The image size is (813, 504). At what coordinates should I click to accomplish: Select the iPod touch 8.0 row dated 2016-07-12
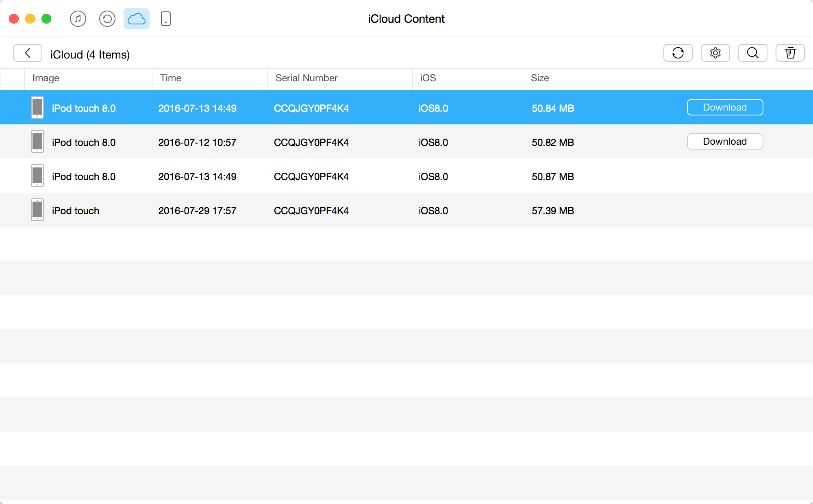(x=406, y=141)
